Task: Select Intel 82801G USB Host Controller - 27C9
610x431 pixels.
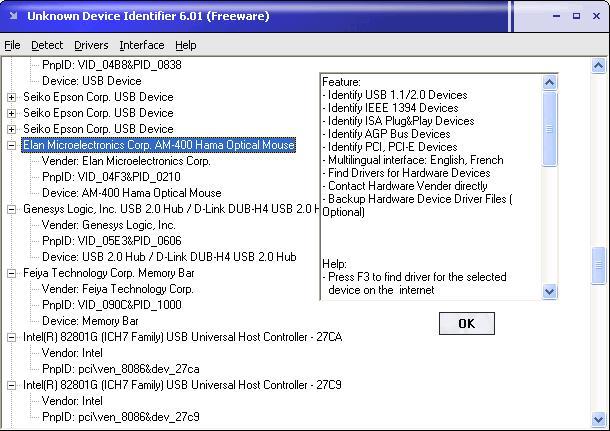Action: (182, 385)
